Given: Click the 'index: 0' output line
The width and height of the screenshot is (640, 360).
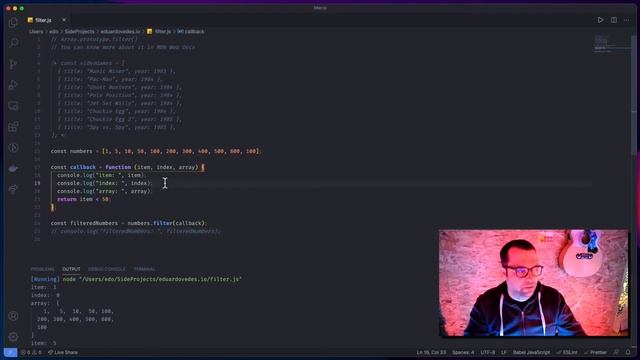Looking at the screenshot, I should 45,295.
